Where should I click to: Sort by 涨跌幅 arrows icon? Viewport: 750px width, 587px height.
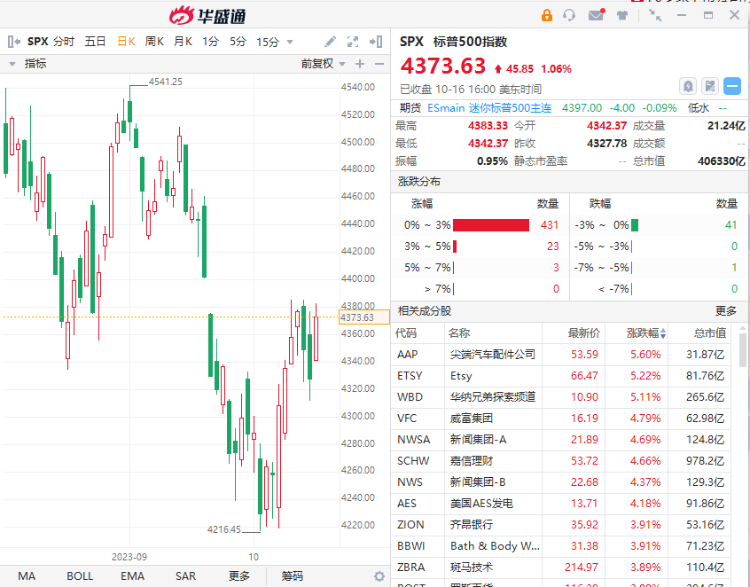(663, 333)
